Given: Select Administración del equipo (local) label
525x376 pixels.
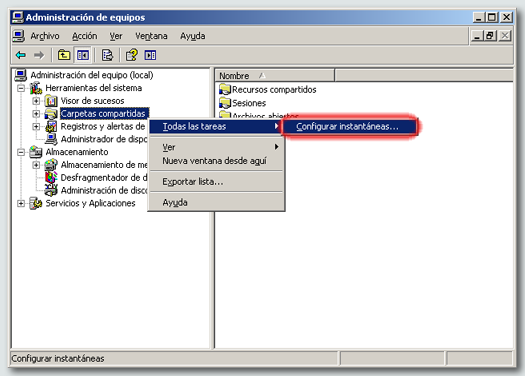Looking at the screenshot, I should [92, 75].
